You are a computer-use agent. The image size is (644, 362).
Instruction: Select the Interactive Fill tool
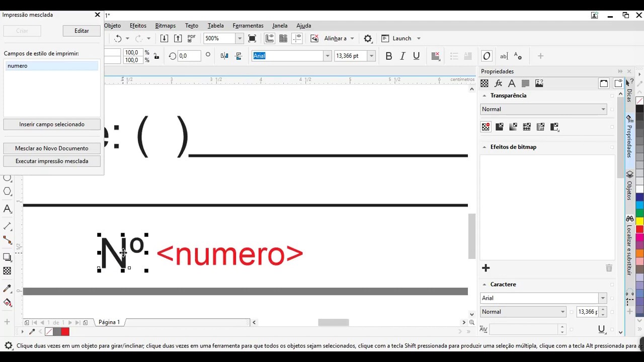7,302
